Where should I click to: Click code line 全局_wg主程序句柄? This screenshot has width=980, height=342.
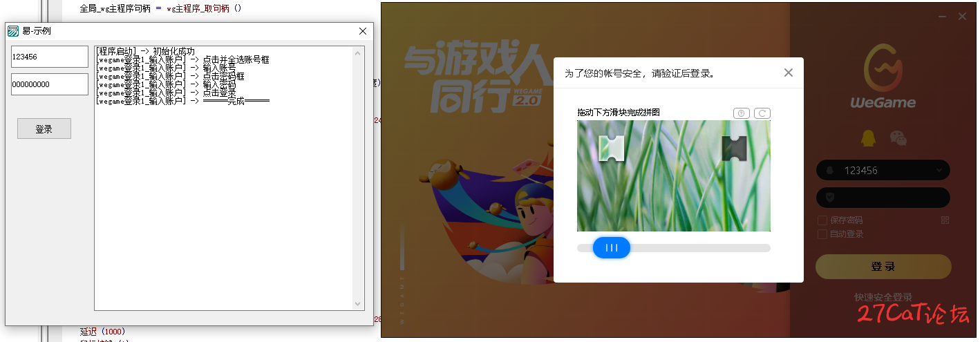click(x=160, y=9)
